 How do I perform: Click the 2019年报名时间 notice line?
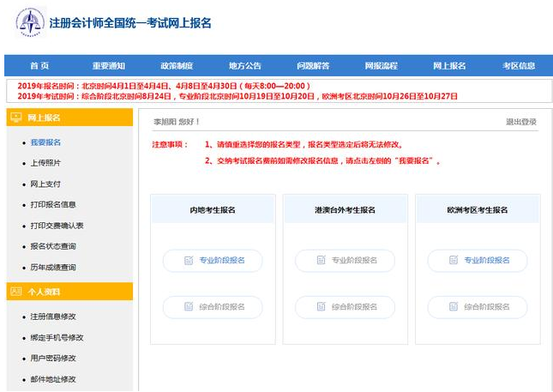tap(164, 86)
